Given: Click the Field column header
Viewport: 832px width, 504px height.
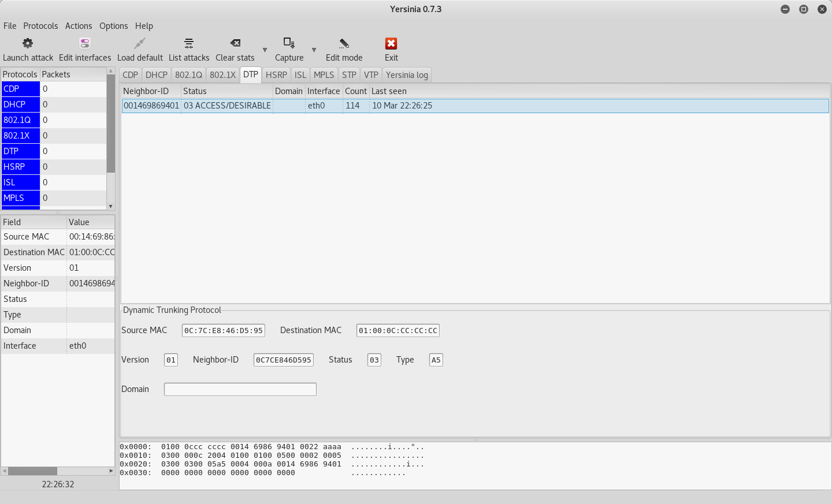Looking at the screenshot, I should pyautogui.click(x=34, y=222).
